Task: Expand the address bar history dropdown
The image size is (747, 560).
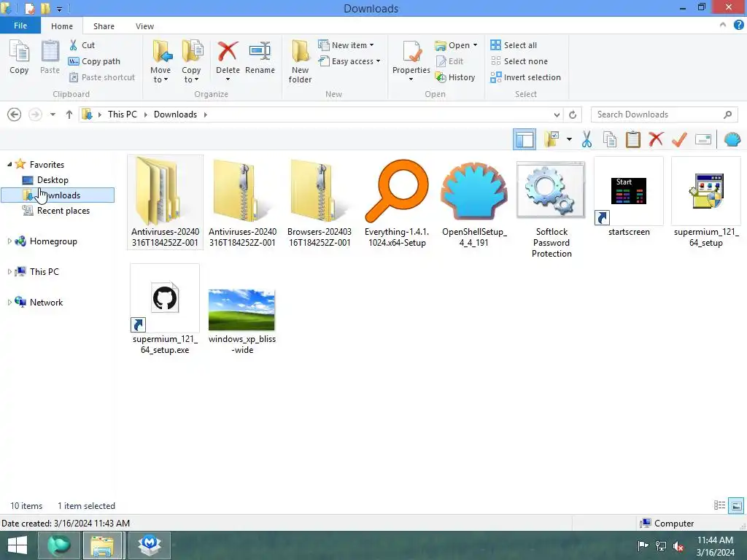Action: pyautogui.click(x=557, y=114)
